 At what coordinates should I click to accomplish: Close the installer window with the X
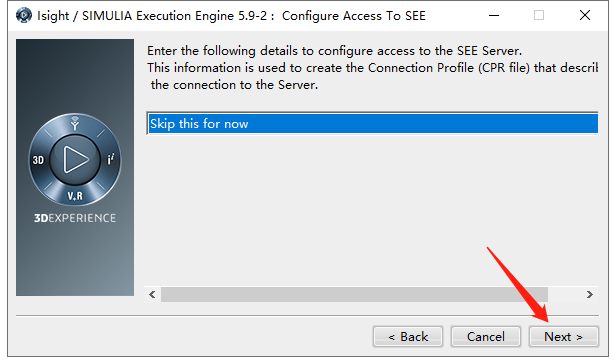pyautogui.click(x=585, y=16)
